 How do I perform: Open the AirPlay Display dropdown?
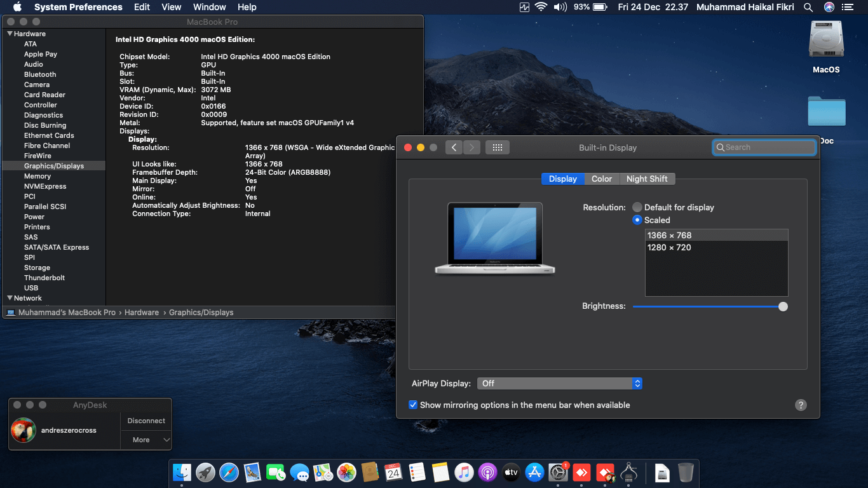560,383
